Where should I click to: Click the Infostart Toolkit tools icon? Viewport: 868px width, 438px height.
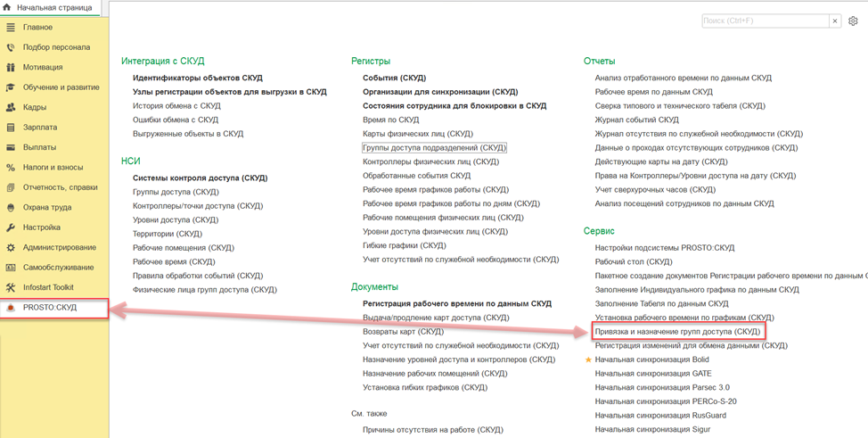pyautogui.click(x=11, y=287)
